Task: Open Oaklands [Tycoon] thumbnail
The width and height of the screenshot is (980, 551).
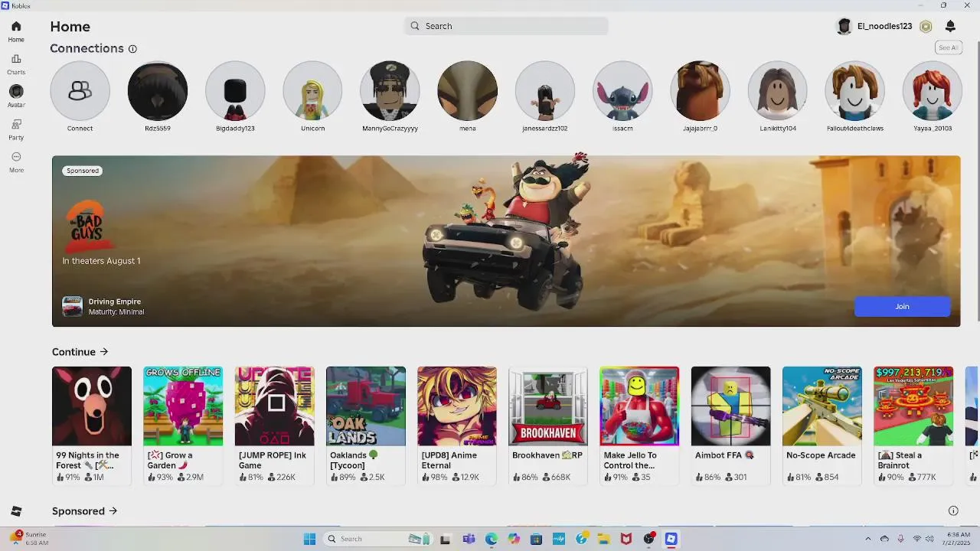Action: pos(366,406)
